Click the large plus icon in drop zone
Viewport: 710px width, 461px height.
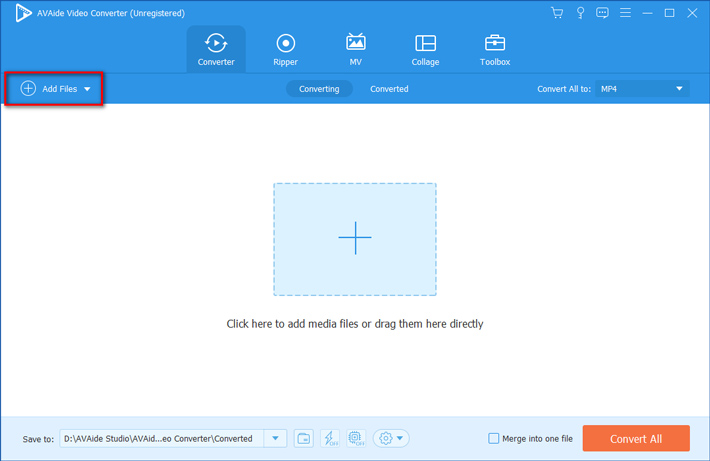tap(354, 238)
